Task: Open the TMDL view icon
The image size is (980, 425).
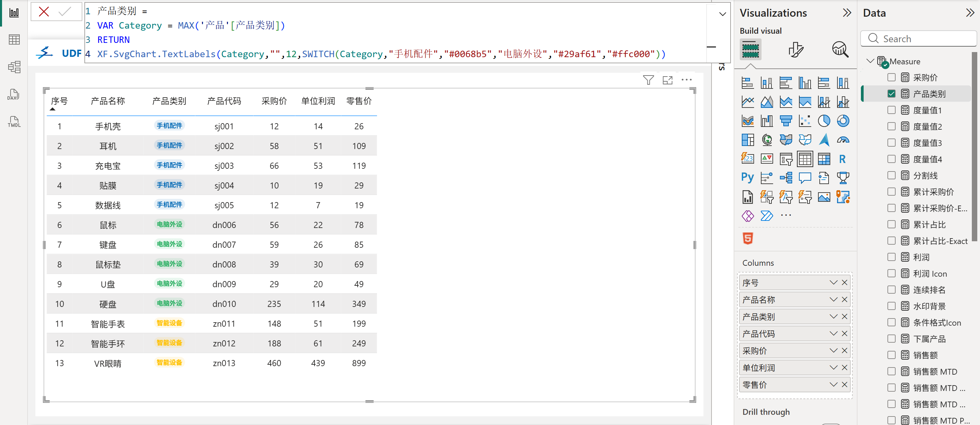Action: [x=14, y=122]
